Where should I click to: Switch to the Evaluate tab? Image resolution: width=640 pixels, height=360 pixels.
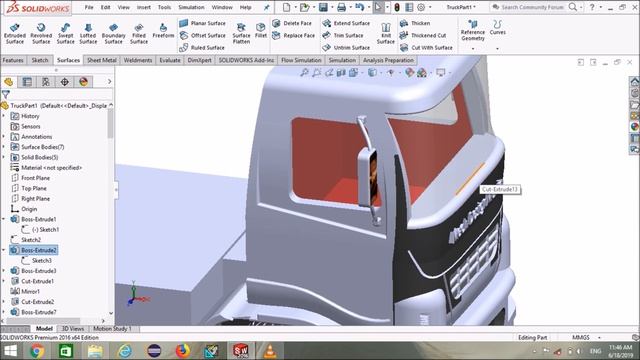click(170, 60)
